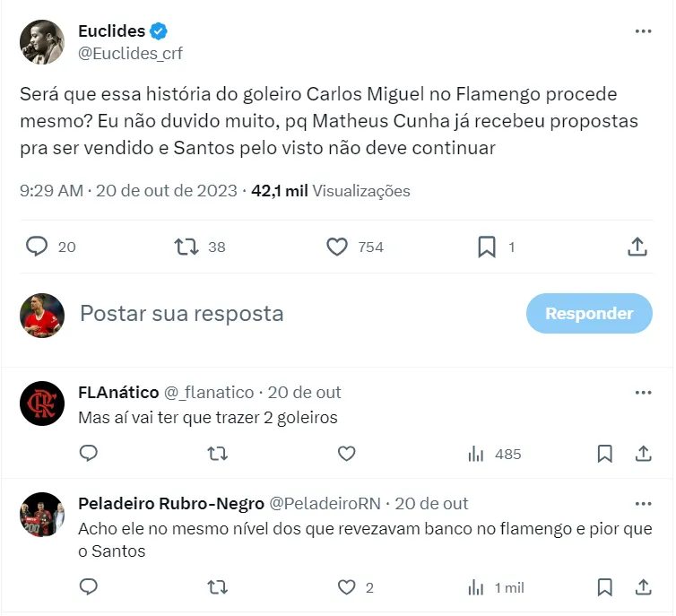Reply to FLAnático's comment

tap(88, 454)
